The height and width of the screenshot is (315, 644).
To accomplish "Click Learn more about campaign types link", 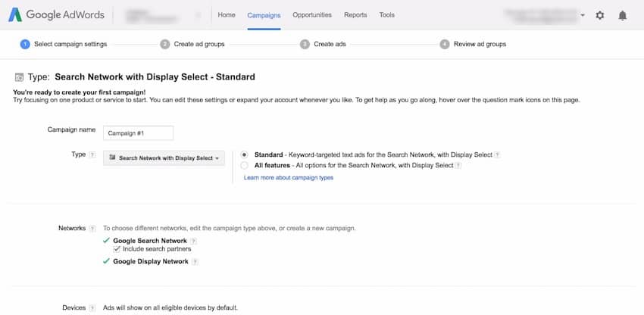I will click(x=288, y=178).
